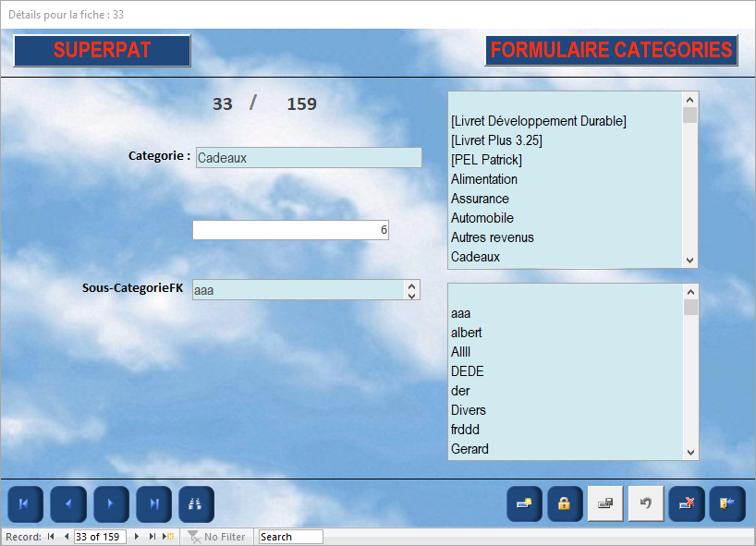Click last record arrow in Record bar
Image resolution: width=756 pixels, height=546 pixels.
152,537
